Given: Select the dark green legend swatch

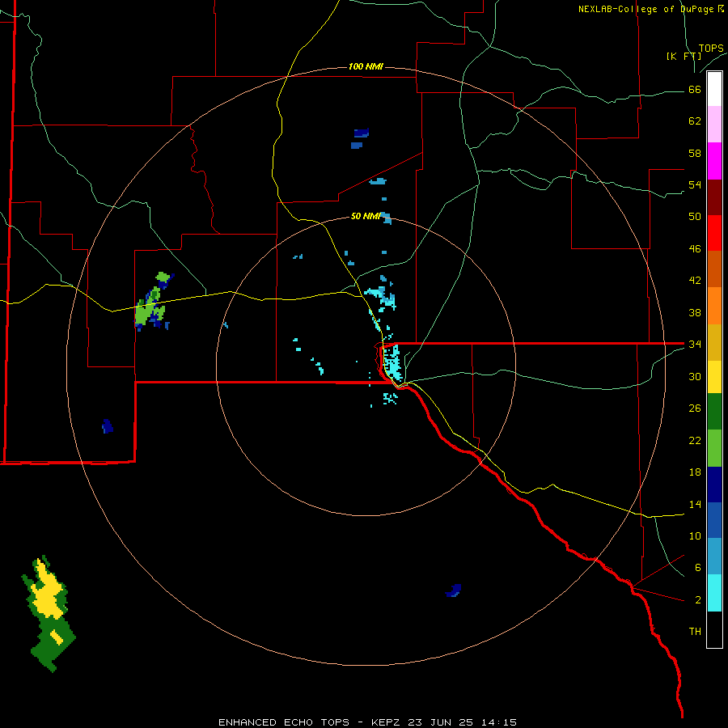Looking at the screenshot, I should point(714,412).
